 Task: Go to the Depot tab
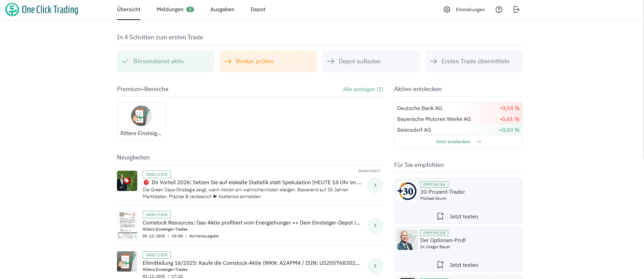point(258,9)
